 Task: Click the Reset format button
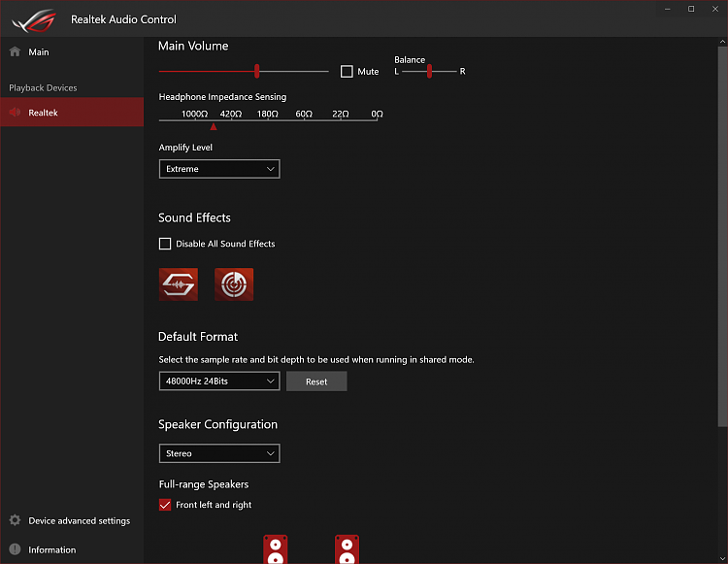tap(316, 382)
